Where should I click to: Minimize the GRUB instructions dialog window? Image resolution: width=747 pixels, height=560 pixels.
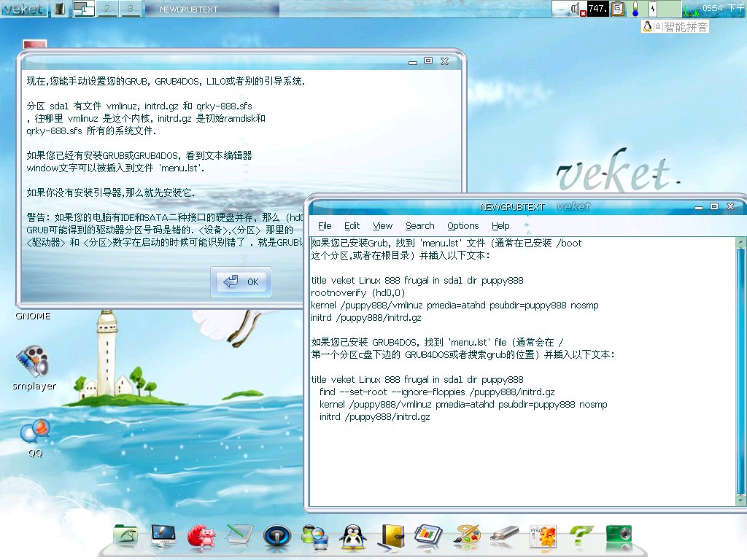click(413, 62)
